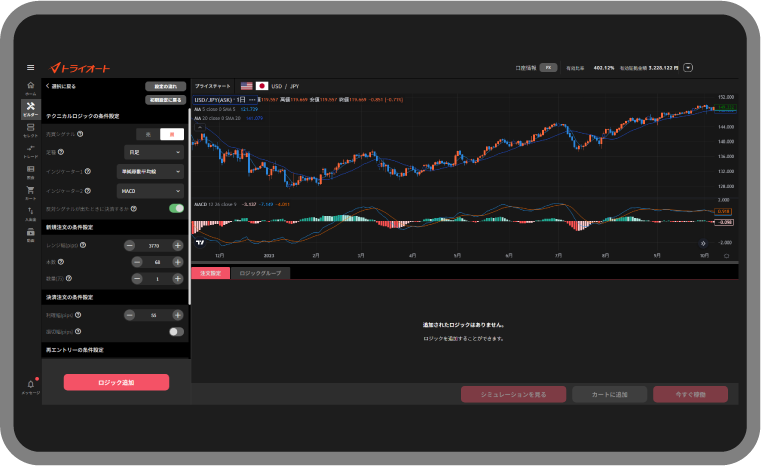Open the インジケーター1 dropdown
This screenshot has height=466, width=761.
150,171
